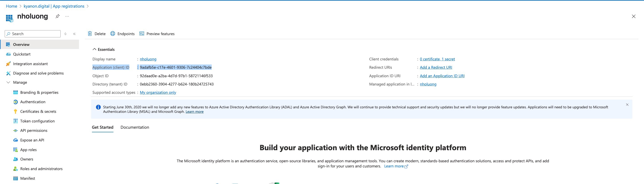This screenshot has width=644, height=184.
Task: Close the nholuong pane
Action: pos(633,17)
